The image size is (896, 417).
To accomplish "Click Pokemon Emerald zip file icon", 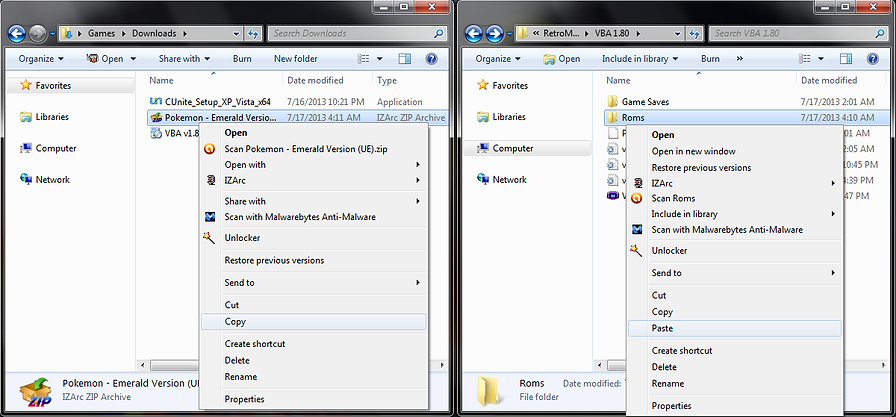I will click(x=156, y=118).
